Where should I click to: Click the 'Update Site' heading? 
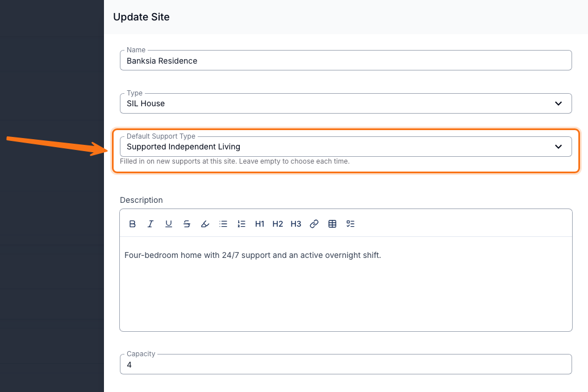(141, 17)
